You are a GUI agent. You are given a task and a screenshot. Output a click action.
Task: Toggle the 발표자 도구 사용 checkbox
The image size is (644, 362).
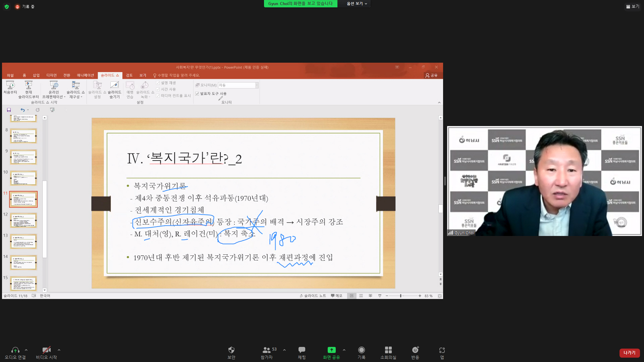click(x=197, y=94)
